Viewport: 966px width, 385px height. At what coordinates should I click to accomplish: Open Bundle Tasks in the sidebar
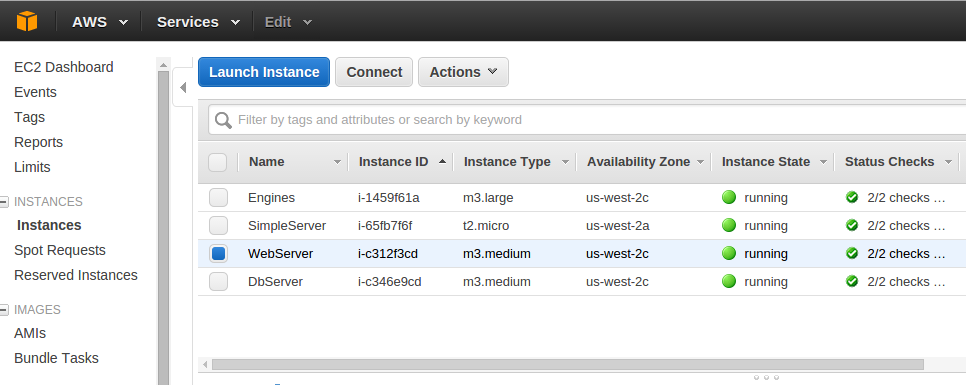pyautogui.click(x=56, y=359)
